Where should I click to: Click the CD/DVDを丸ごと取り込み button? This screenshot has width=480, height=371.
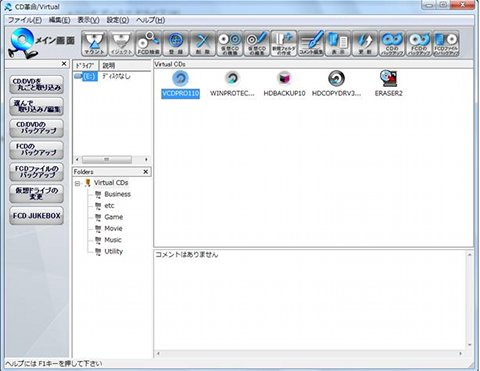pos(36,85)
